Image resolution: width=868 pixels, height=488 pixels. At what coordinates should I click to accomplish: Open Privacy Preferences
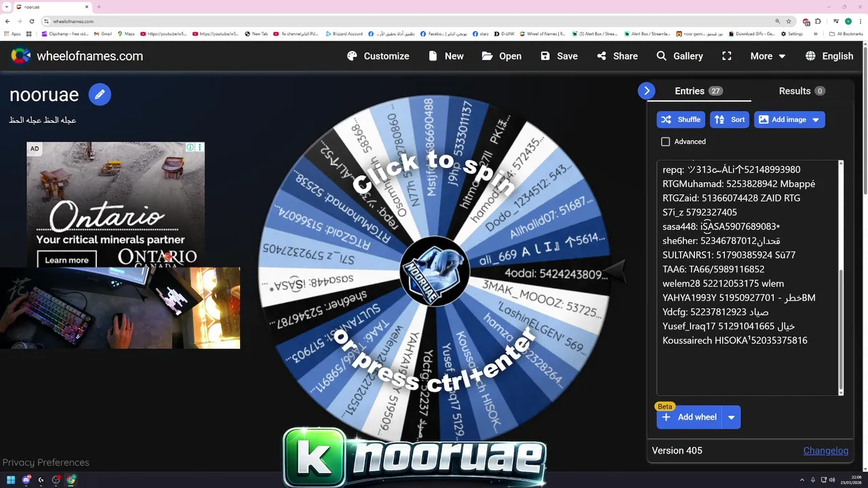[45, 462]
